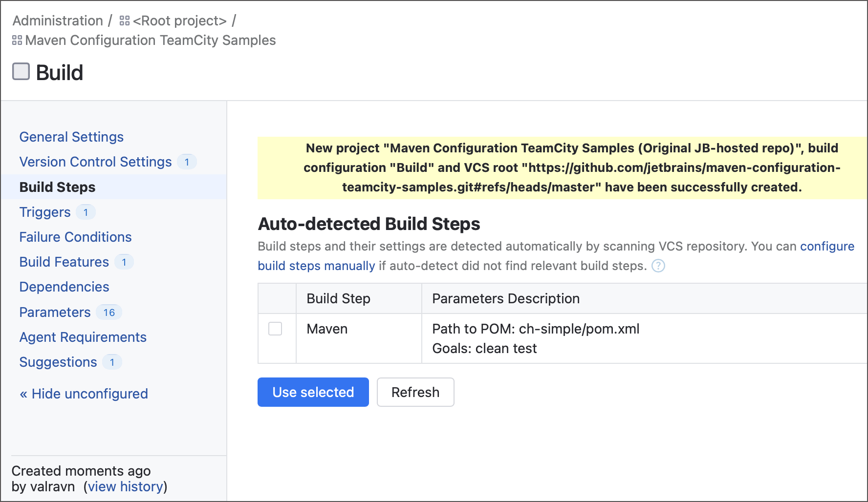Screen dimensions: 868x502
Task: Open Build Features section
Action: coord(64,262)
